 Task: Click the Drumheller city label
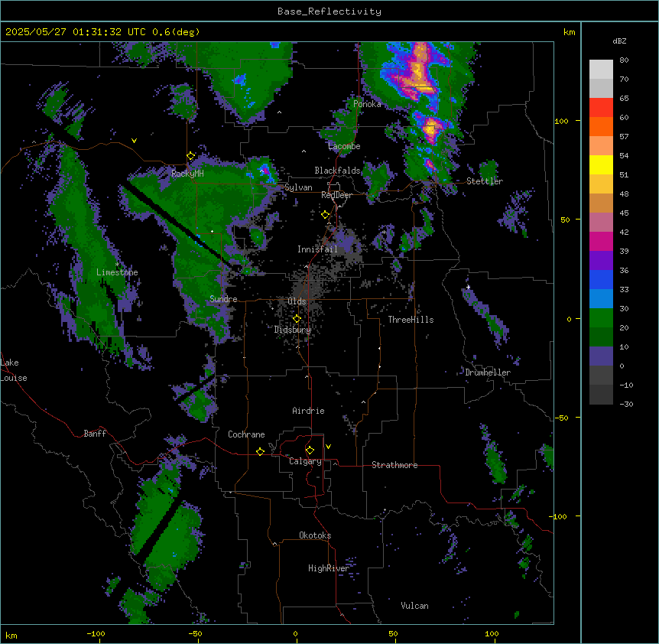point(488,372)
